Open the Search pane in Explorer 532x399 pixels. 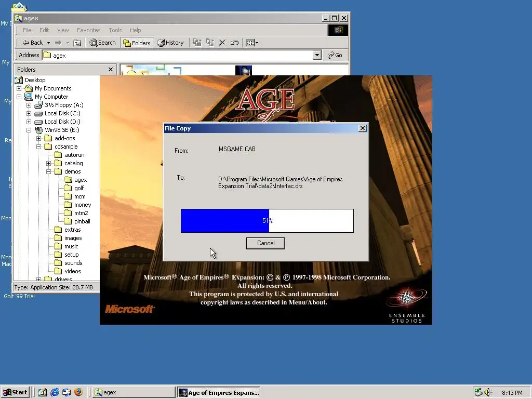point(102,43)
